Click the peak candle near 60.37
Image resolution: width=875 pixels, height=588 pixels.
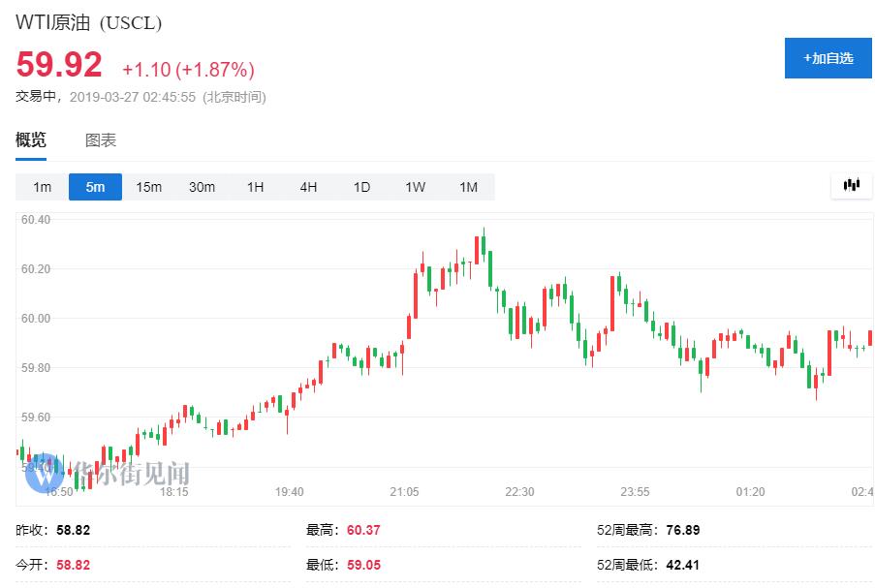pos(483,242)
